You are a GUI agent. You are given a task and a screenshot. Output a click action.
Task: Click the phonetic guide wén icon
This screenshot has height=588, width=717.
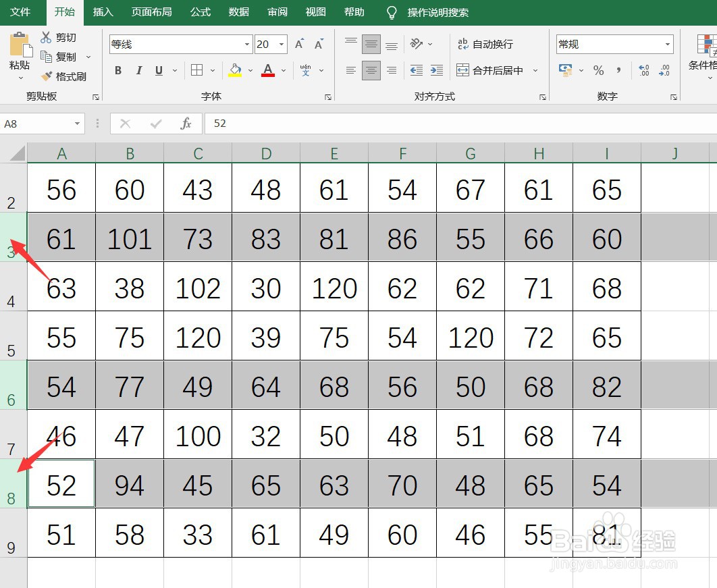(x=305, y=70)
